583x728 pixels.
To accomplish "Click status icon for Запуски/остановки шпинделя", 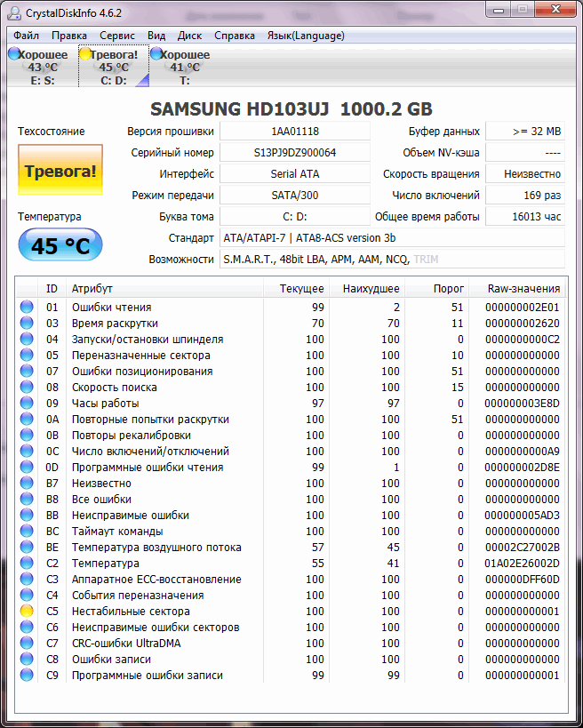I will click(27, 339).
